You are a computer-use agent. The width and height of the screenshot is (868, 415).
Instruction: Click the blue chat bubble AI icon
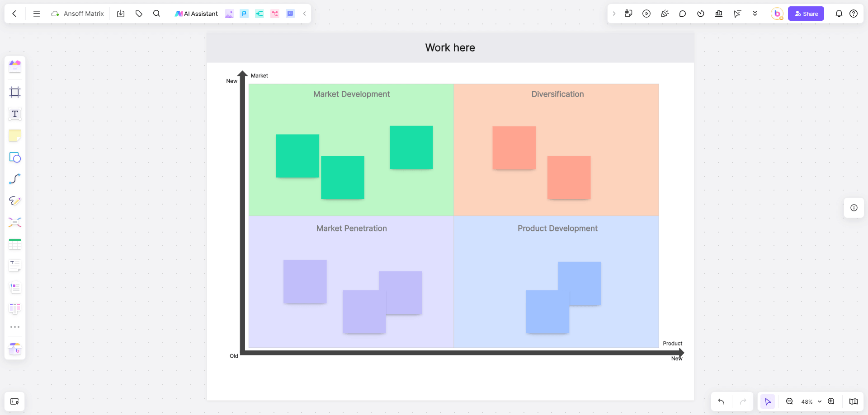(x=290, y=14)
